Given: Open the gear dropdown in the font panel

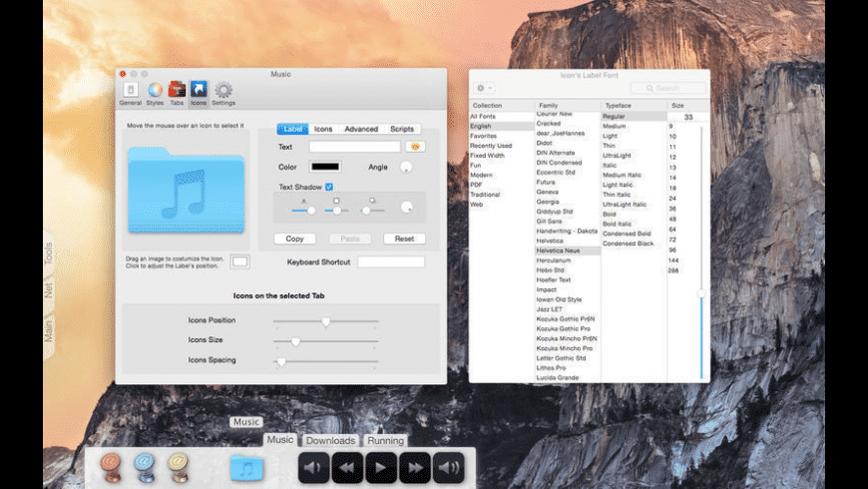Looking at the screenshot, I should (x=484, y=88).
